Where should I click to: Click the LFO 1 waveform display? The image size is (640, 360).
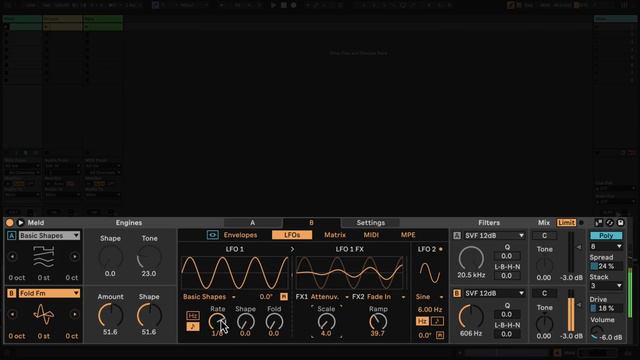point(235,273)
